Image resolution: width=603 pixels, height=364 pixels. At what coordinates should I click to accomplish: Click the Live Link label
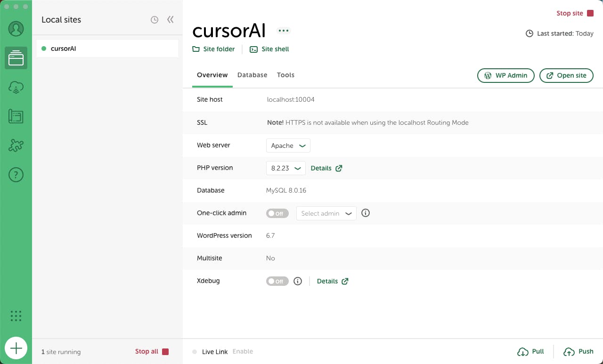[215, 352]
